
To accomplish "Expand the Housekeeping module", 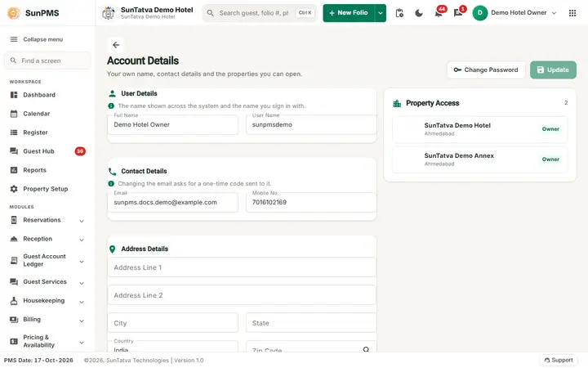I will (x=82, y=302).
